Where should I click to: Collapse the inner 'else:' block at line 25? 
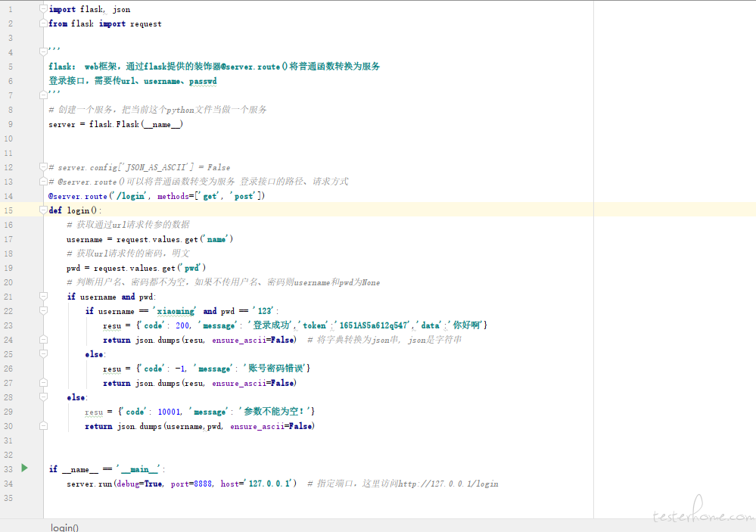click(43, 353)
